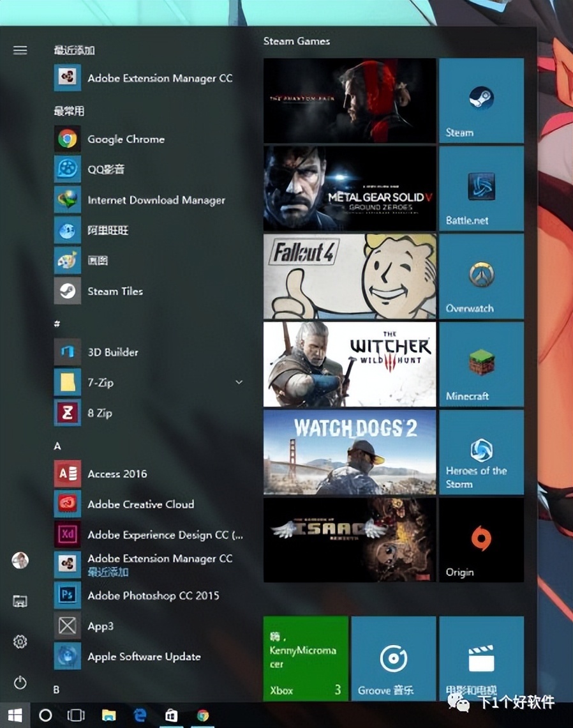Screen dimensions: 573x728
Task: Launch Internet Download Manager
Action: tap(149, 200)
